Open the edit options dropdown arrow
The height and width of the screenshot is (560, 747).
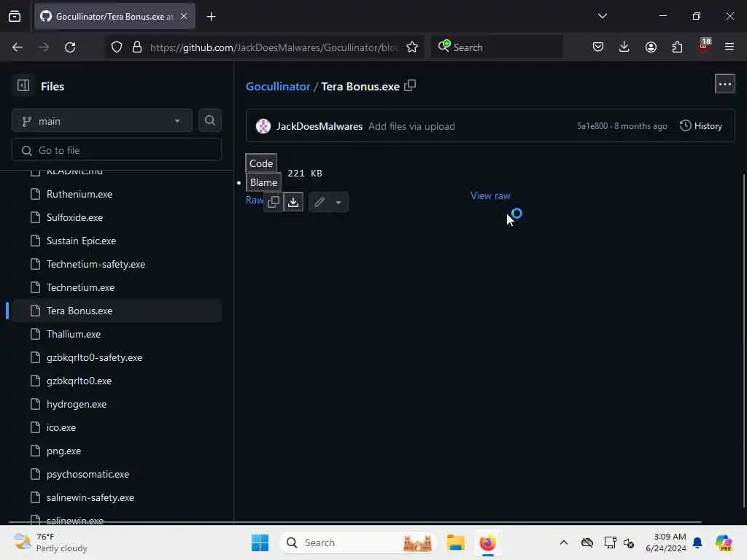point(338,202)
